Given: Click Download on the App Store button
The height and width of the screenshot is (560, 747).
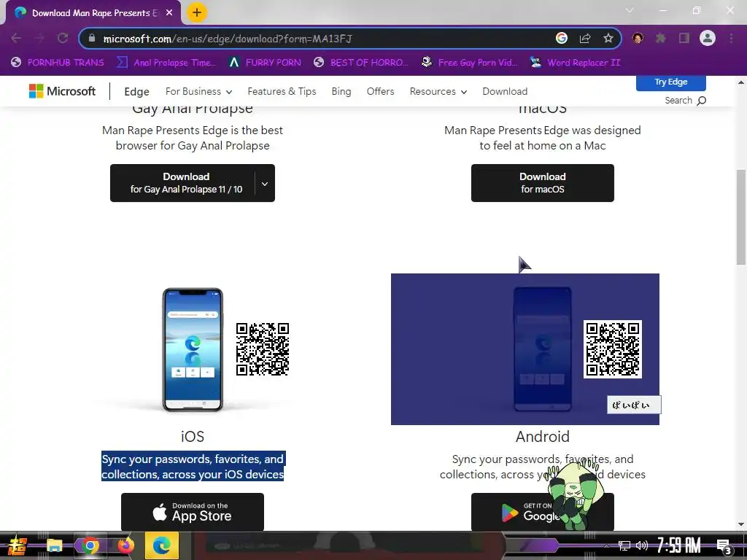Looking at the screenshot, I should (x=193, y=512).
